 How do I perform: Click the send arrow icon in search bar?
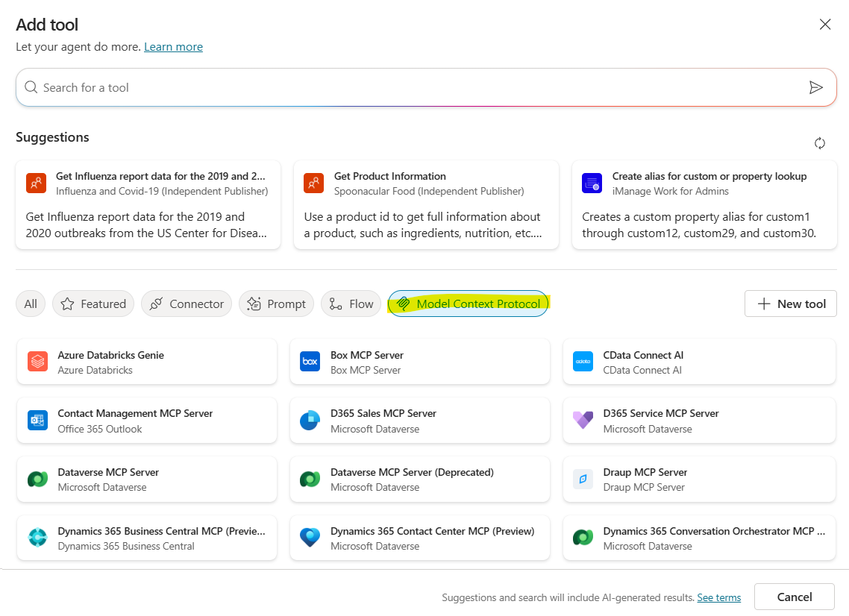816,87
